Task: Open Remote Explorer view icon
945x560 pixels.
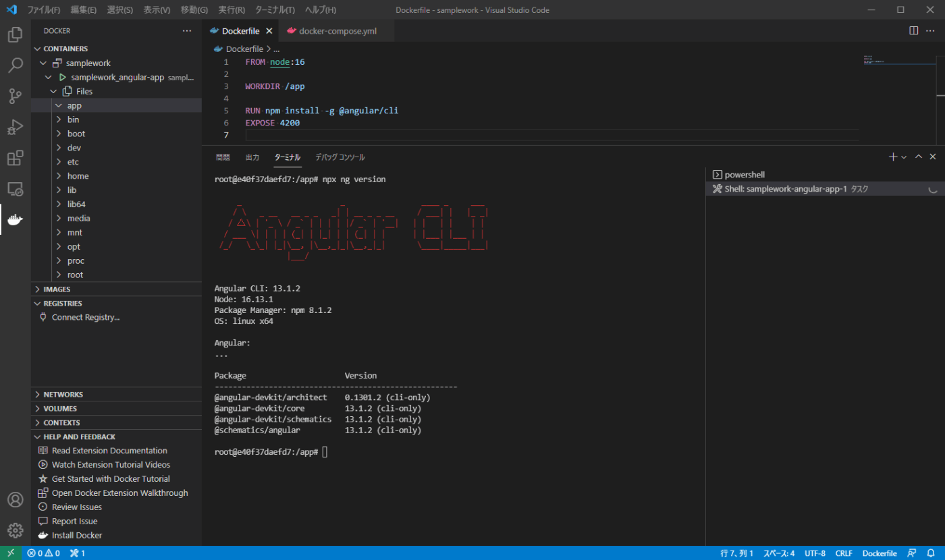Action: pyautogui.click(x=16, y=189)
